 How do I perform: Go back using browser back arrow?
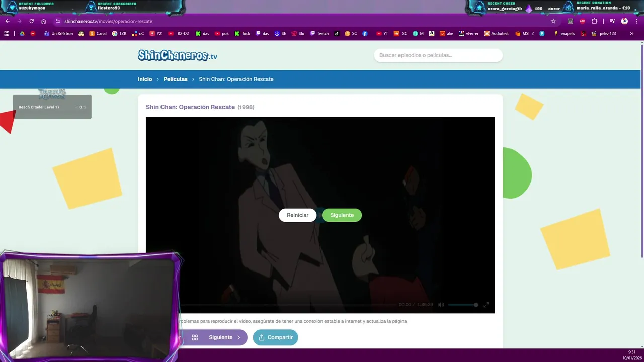[x=7, y=21]
